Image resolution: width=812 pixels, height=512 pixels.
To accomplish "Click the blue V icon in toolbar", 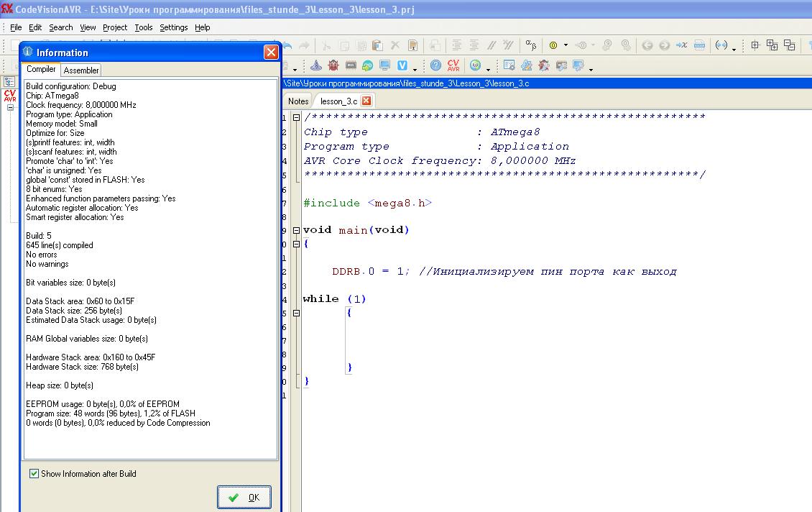I will click(402, 65).
